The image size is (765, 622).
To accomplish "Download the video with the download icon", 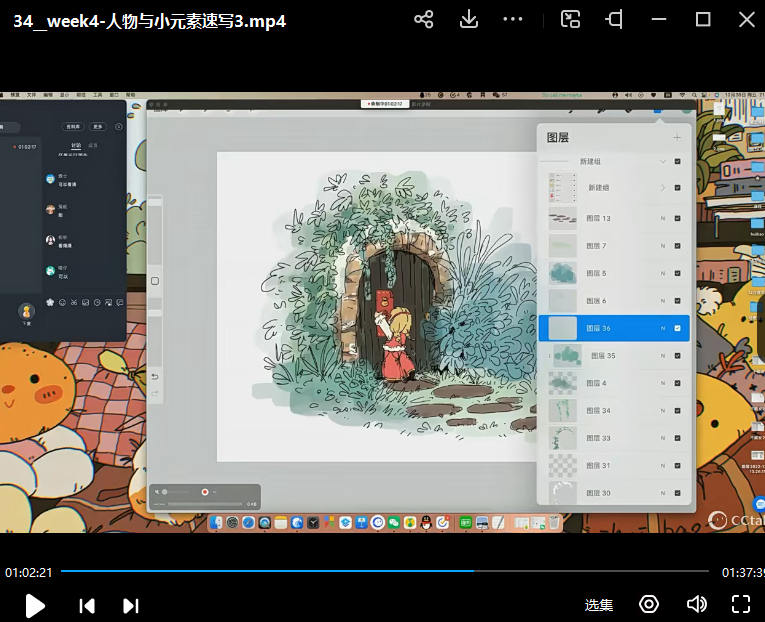I will [x=469, y=19].
